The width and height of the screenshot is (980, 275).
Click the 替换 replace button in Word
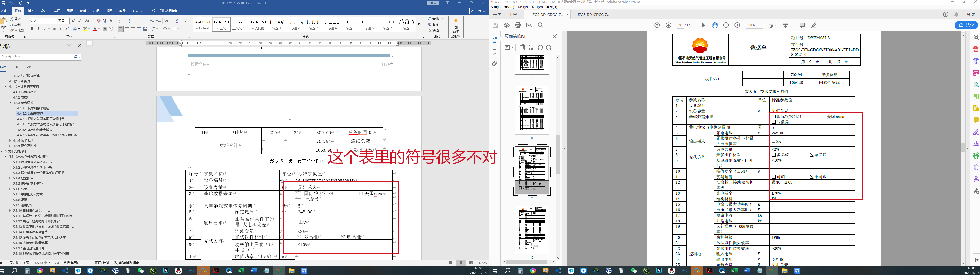coord(434,25)
